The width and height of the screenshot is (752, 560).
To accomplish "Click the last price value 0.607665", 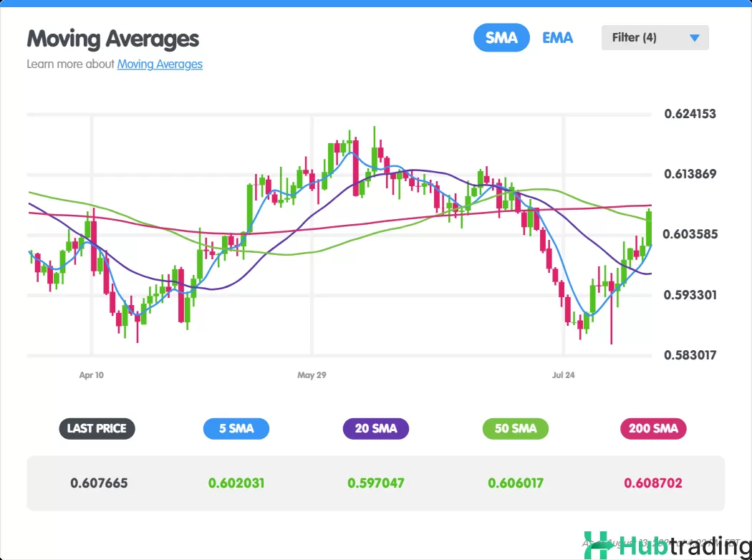I will (99, 483).
